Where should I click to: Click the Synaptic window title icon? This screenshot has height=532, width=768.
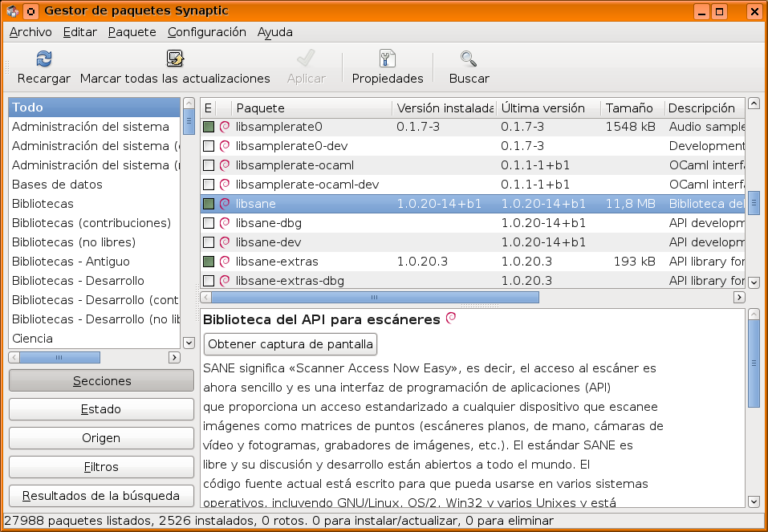(x=13, y=10)
